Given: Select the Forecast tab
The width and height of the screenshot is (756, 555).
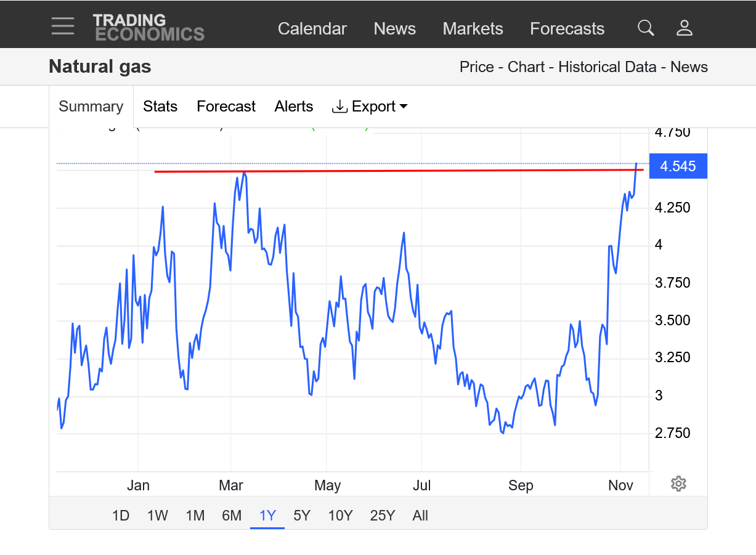Looking at the screenshot, I should (226, 107).
